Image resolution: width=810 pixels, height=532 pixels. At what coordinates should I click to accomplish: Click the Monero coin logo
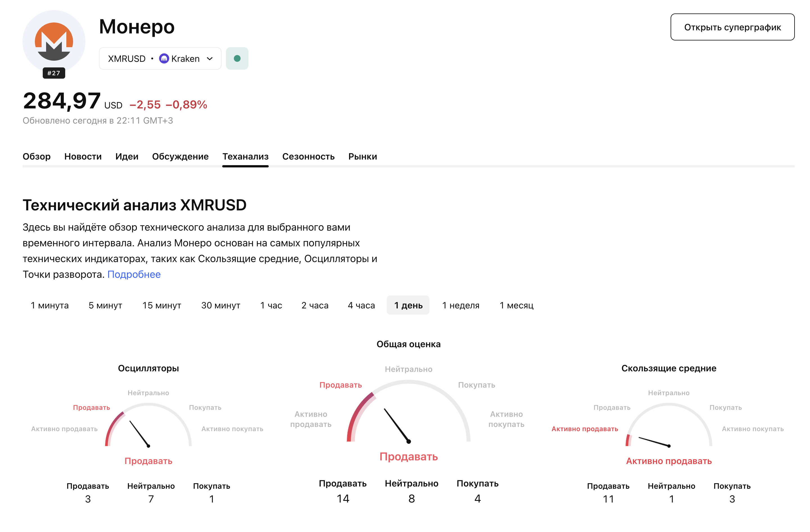pos(54,42)
